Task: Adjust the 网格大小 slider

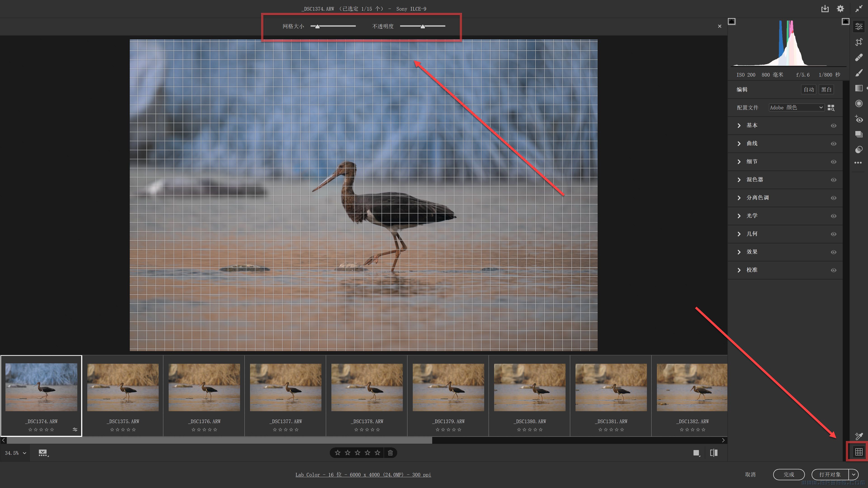Action: 317,26
